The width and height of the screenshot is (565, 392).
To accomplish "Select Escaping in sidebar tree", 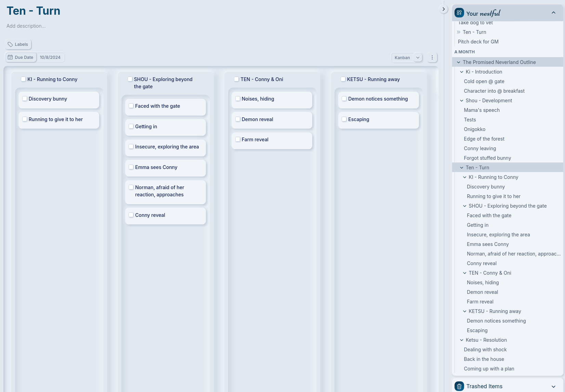I will coord(477,330).
